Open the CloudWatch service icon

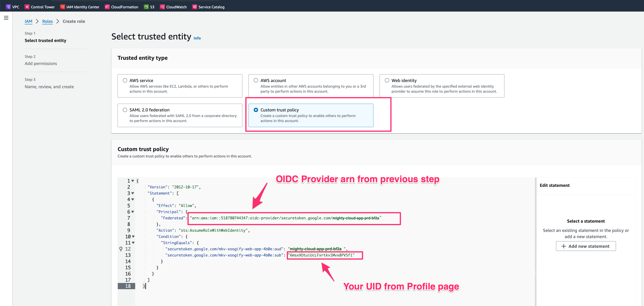(162, 7)
